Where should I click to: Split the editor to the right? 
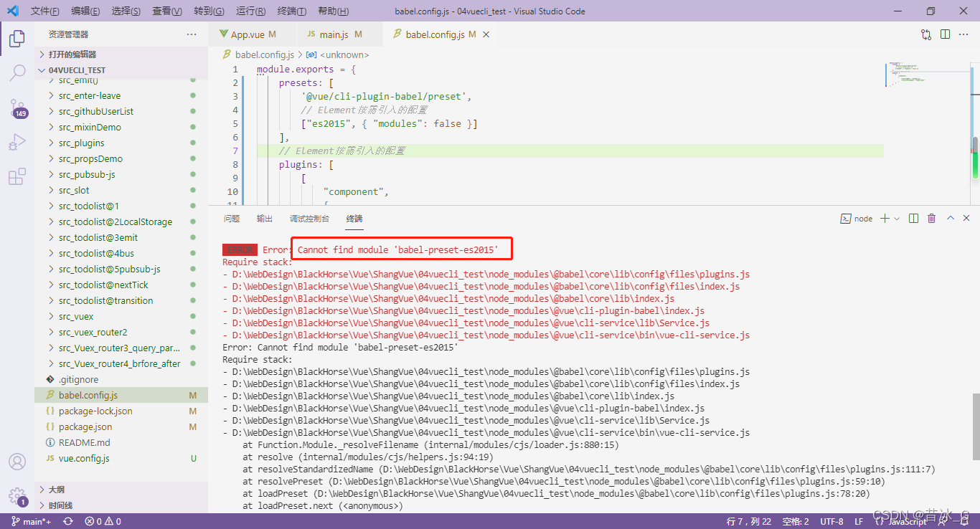click(946, 34)
